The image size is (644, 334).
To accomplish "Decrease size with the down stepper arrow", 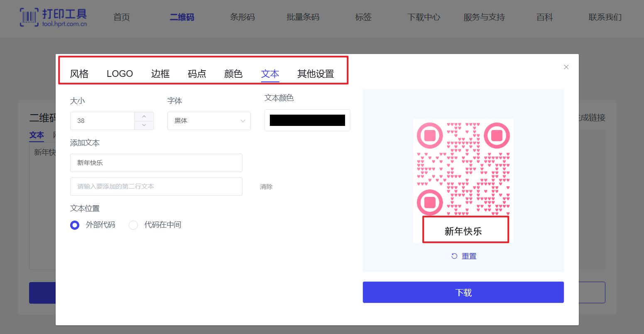I will coord(144,125).
